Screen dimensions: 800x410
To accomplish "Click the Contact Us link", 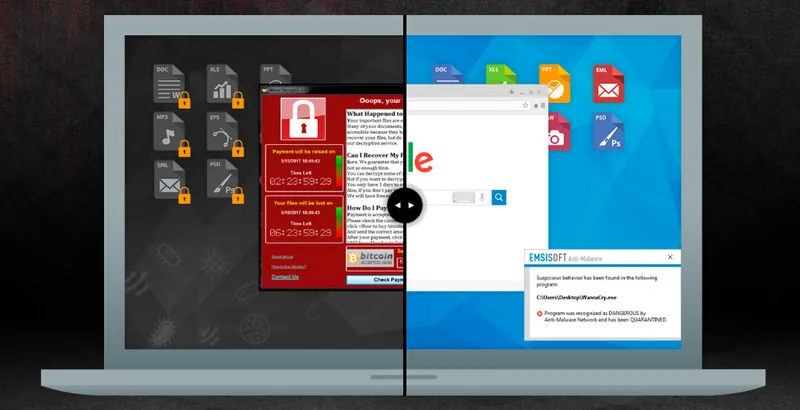I will point(285,277).
